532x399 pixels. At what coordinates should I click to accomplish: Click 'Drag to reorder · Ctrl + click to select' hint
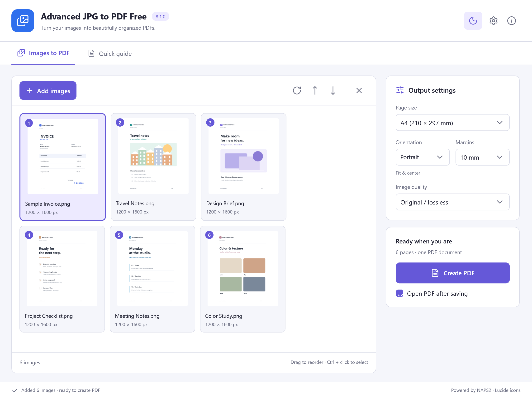pos(329,362)
